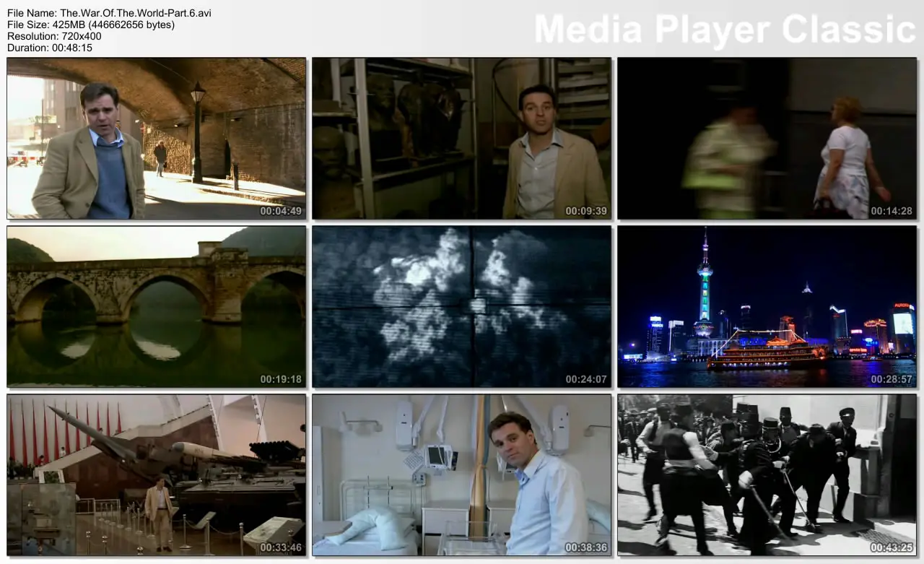
Task: Click the 00:24:07 timestamp
Action: [x=586, y=379]
